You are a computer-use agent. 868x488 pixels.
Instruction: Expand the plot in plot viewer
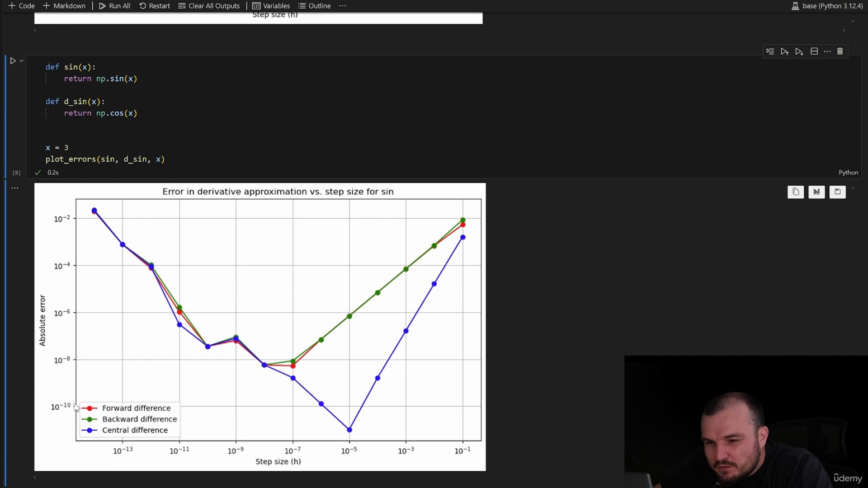816,192
